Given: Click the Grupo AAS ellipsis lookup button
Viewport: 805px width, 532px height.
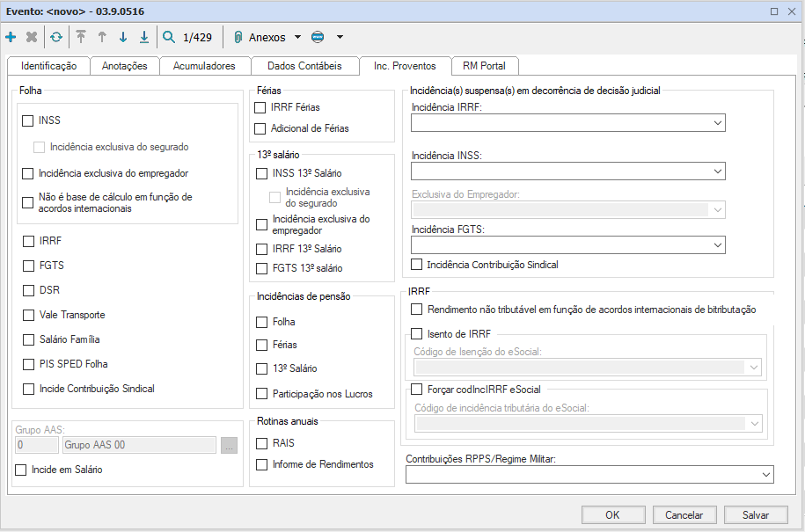Looking at the screenshot, I should click(229, 445).
